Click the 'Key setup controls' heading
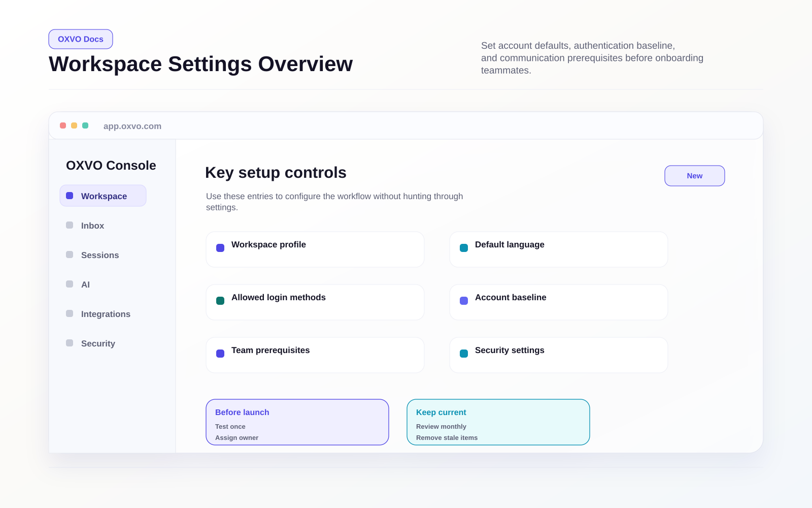Viewport: 812px width, 508px height. (276, 173)
